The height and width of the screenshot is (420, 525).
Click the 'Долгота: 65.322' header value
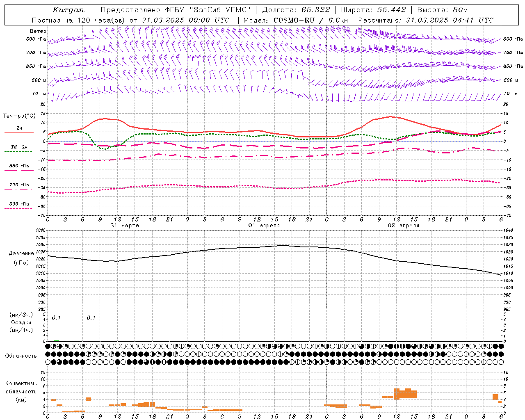point(296,10)
